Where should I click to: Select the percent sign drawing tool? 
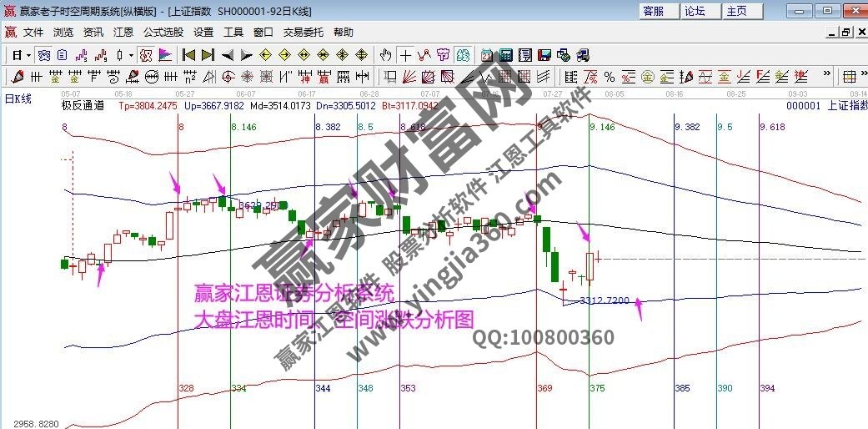610,77
